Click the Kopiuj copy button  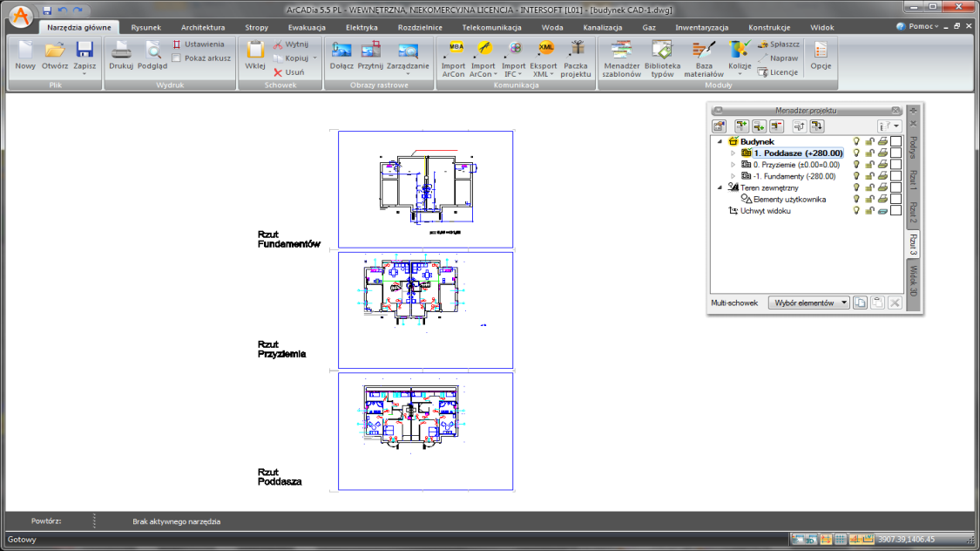tap(291, 58)
